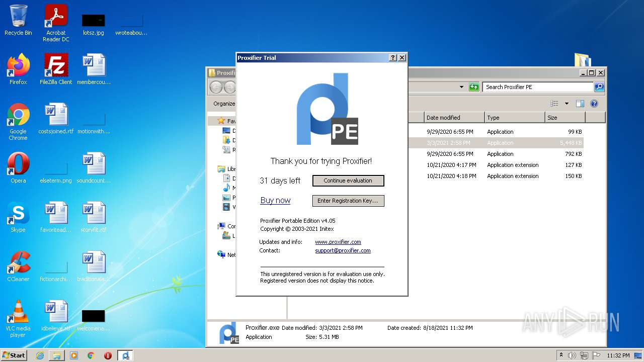This screenshot has width=644, height=362.
Task: Open Enter Registration Key dialog
Action: pyautogui.click(x=348, y=201)
